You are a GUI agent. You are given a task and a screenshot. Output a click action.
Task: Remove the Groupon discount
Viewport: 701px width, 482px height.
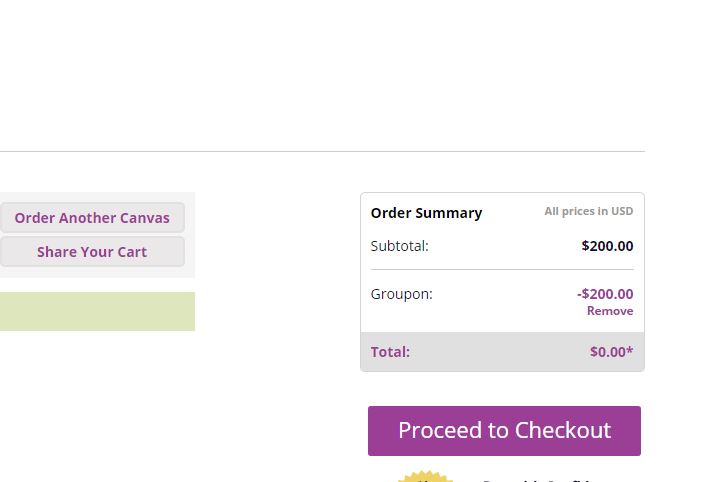pyautogui.click(x=610, y=311)
